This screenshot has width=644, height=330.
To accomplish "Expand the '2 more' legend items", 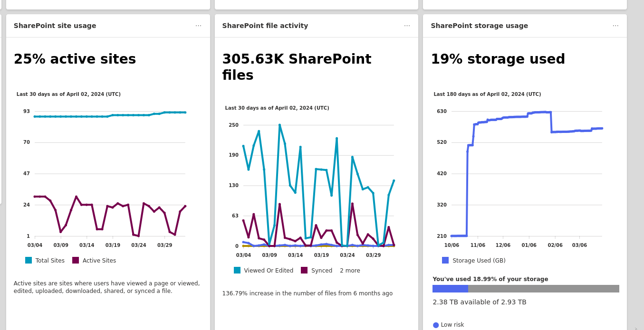I will [350, 271].
